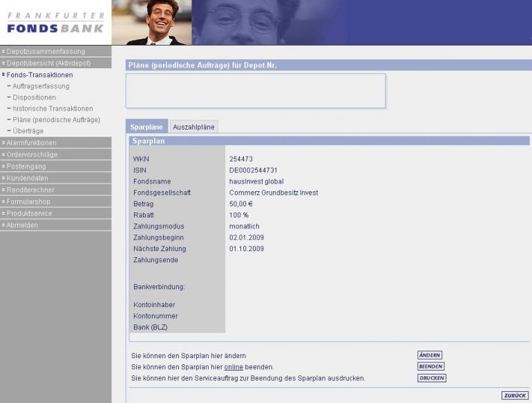Viewport: 532px width, 403px height.
Task: Click the DRUCKEN button
Action: point(432,378)
